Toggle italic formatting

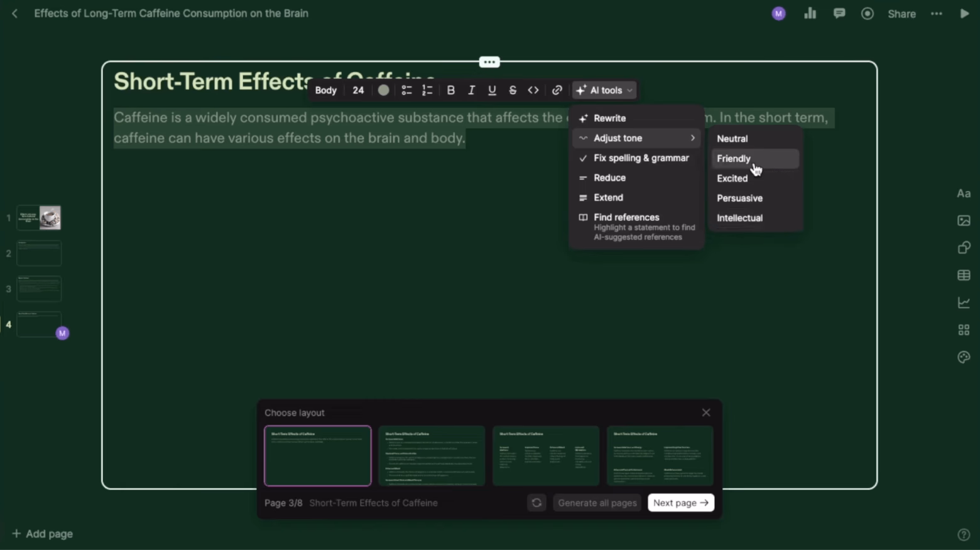(x=471, y=90)
